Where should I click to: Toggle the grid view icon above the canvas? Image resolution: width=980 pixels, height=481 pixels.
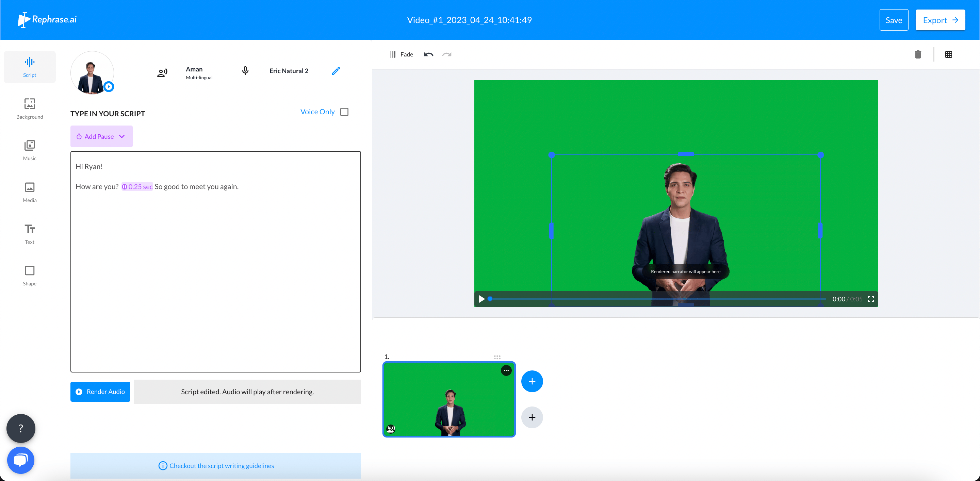point(948,54)
